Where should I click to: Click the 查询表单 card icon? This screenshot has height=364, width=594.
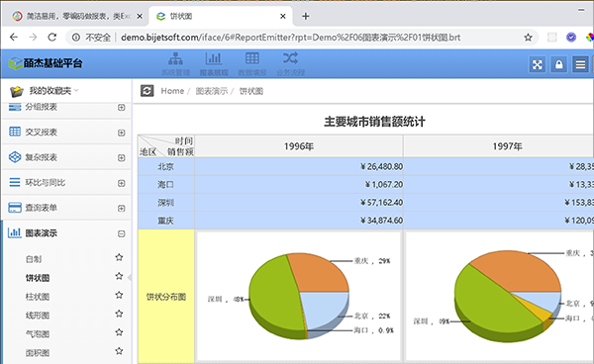[x=15, y=208]
